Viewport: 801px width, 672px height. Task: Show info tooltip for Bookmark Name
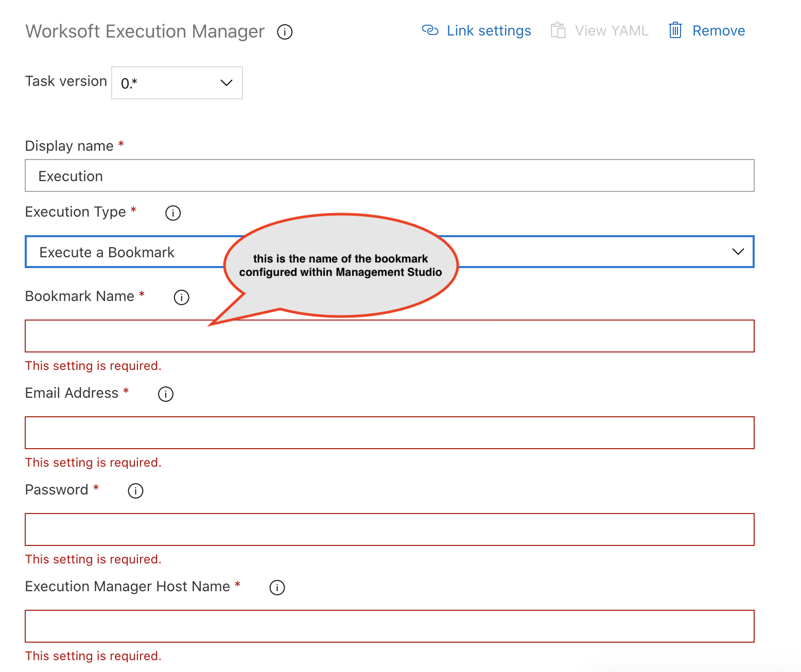coord(182,297)
